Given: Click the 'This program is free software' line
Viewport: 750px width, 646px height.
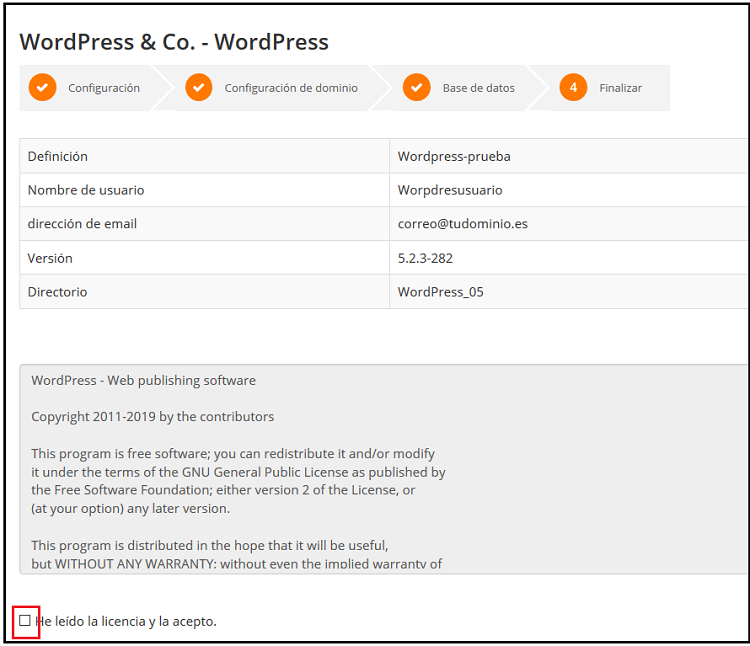Looking at the screenshot, I should 233,453.
